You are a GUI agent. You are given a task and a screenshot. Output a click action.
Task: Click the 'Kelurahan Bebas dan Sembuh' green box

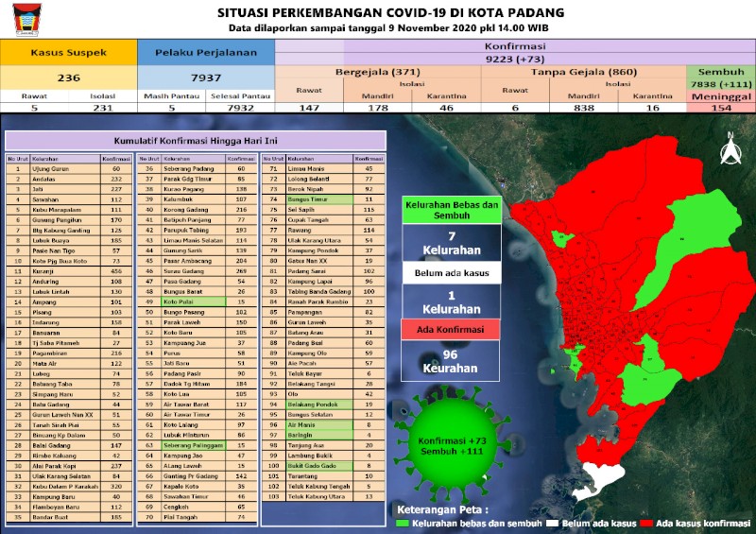pyautogui.click(x=452, y=210)
